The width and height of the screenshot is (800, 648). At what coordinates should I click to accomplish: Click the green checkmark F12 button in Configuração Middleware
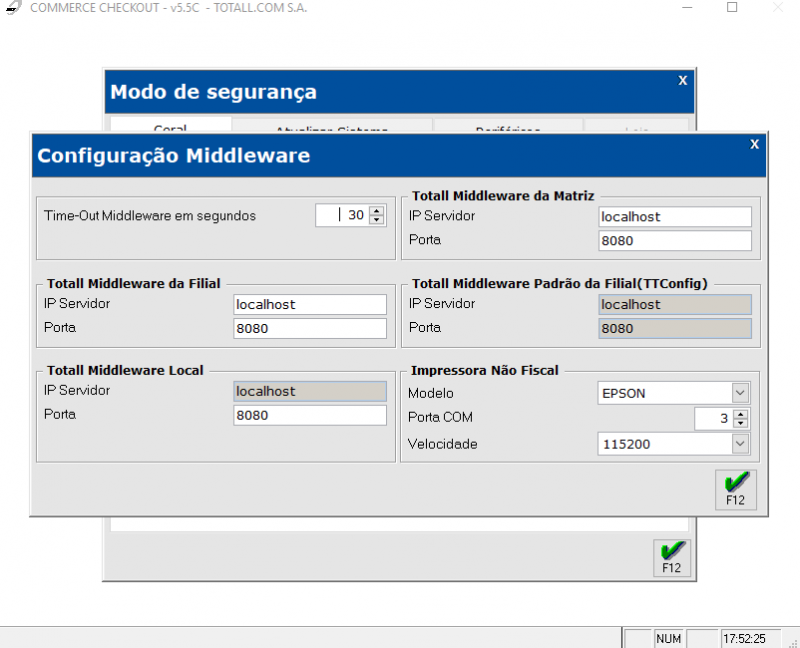coord(735,489)
